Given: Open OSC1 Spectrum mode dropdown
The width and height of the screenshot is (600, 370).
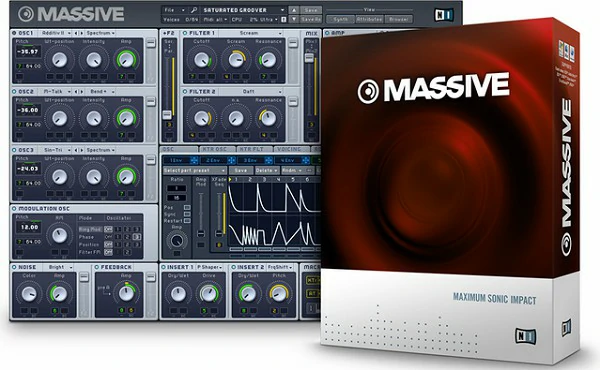Looking at the screenshot, I should pos(100,33).
